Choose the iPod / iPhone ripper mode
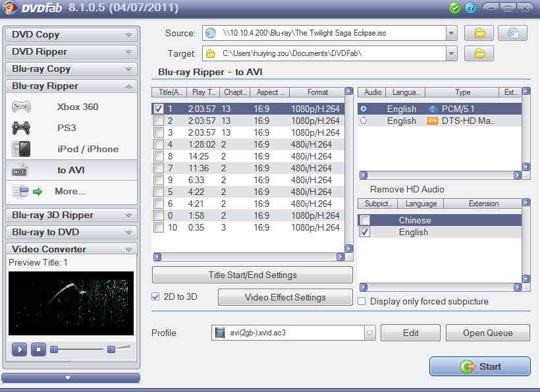The width and height of the screenshot is (540, 392). [71, 149]
